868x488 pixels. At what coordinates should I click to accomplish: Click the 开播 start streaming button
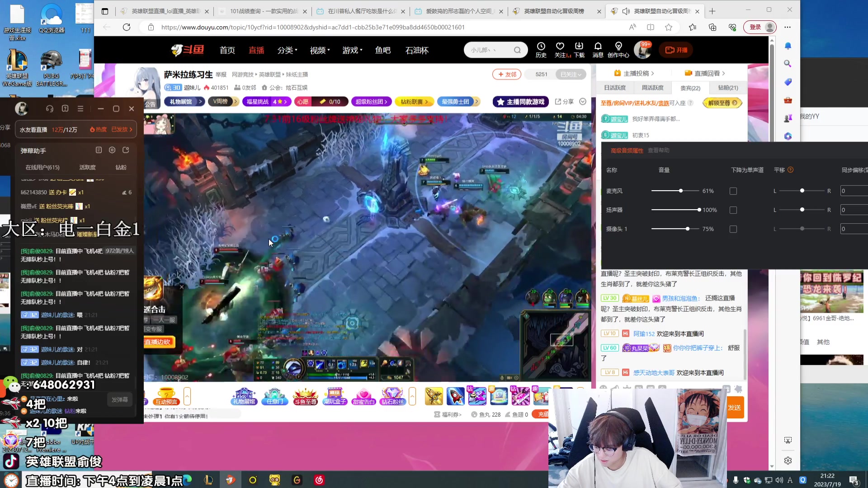tap(676, 50)
